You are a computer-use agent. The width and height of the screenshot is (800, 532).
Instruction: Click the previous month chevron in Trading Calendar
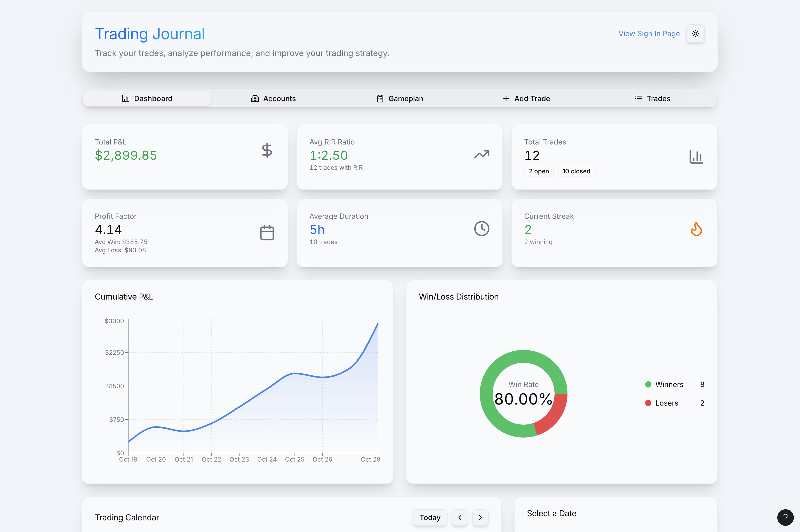[460, 517]
